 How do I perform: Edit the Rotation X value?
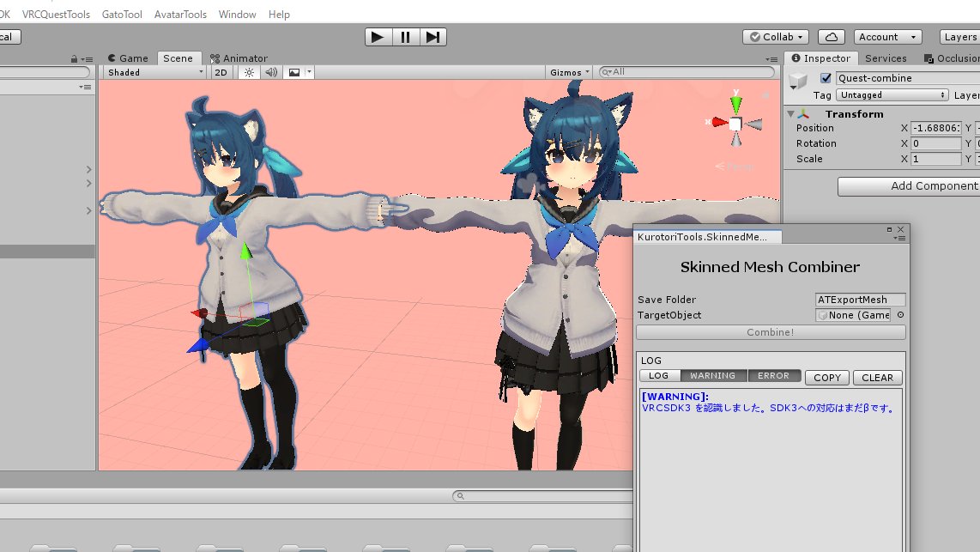[x=935, y=143]
